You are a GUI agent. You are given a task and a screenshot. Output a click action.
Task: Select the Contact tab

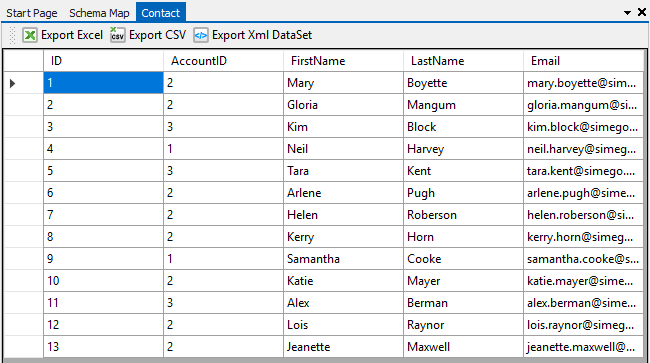pos(161,12)
